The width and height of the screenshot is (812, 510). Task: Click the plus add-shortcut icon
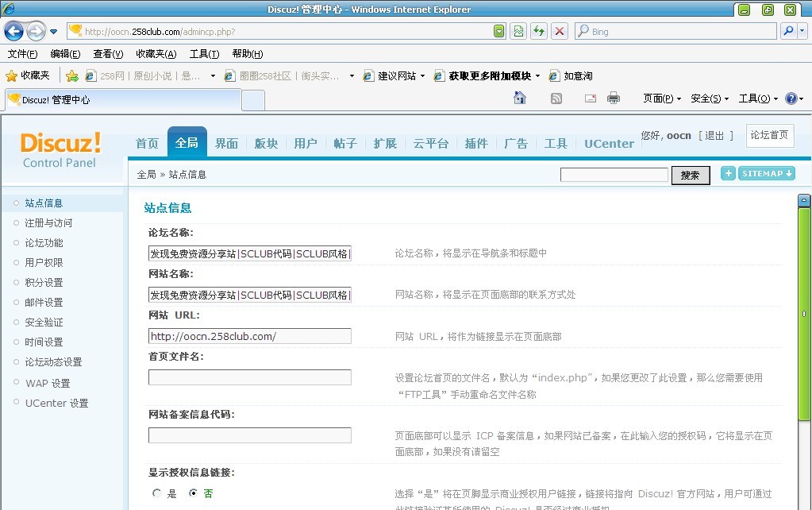[728, 174]
